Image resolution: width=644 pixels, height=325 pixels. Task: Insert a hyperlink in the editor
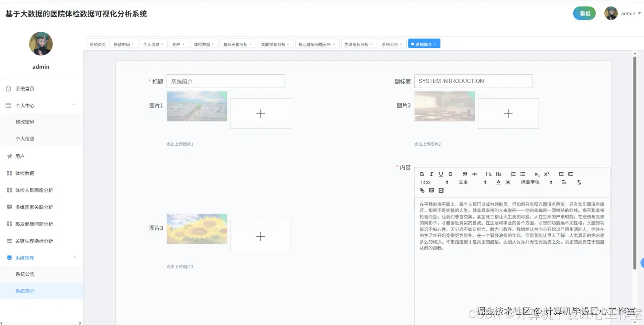[422, 190]
